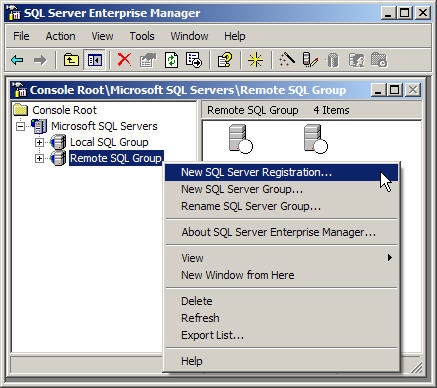Open the File menu
The width and height of the screenshot is (437, 388).
point(21,36)
